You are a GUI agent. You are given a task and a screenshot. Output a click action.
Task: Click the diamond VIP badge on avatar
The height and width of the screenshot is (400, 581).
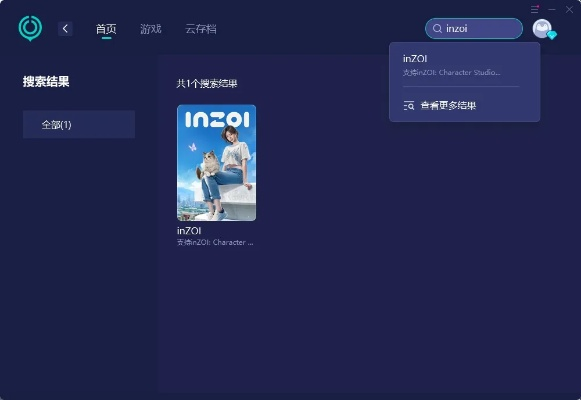point(552,36)
